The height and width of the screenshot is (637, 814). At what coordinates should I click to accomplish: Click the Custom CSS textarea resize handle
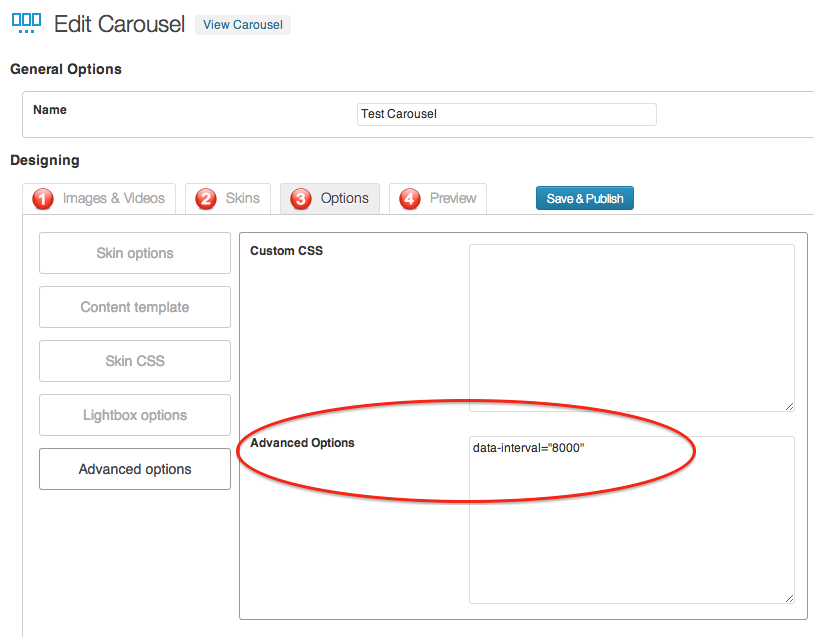click(788, 405)
